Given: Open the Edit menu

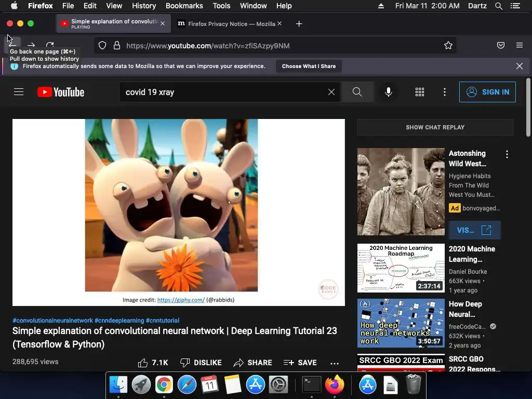Looking at the screenshot, I should click(x=90, y=6).
